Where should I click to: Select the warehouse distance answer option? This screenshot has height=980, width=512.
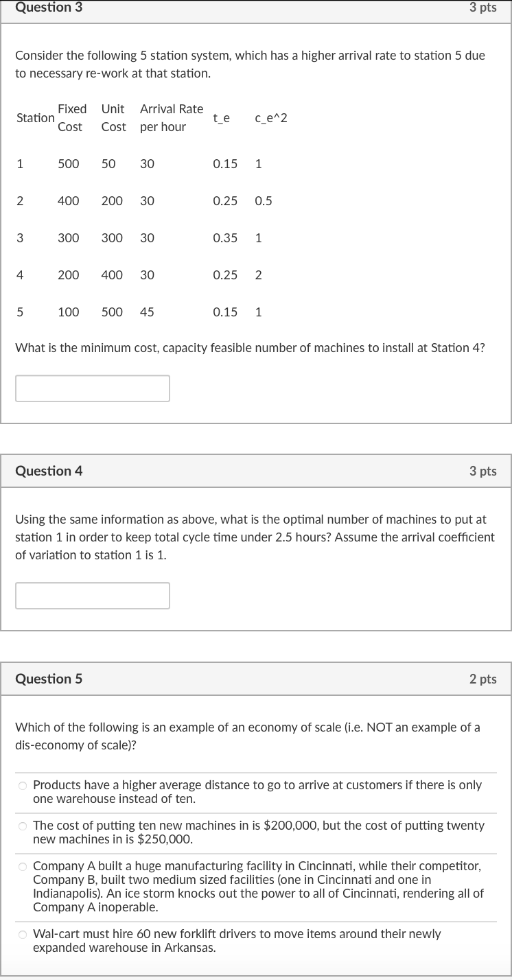23,785
